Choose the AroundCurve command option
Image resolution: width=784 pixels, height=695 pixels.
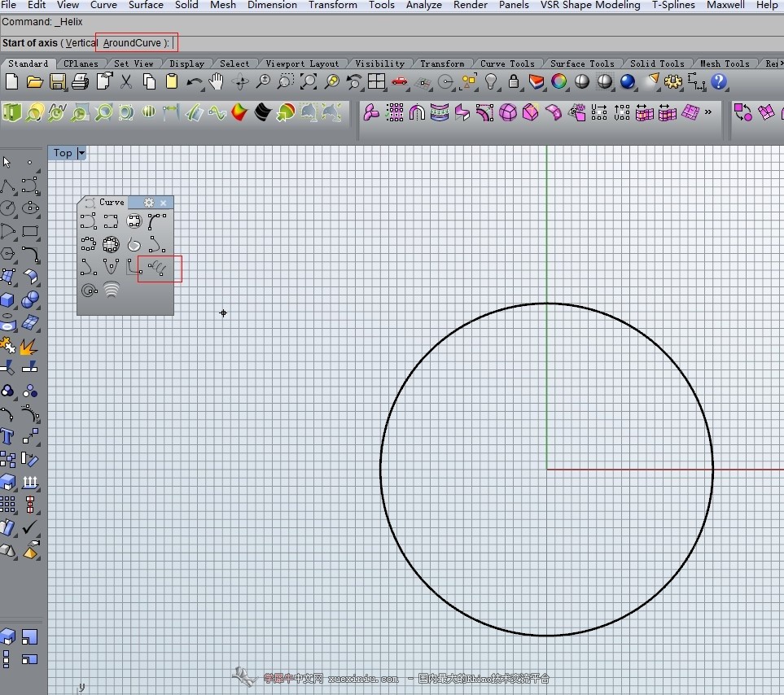[x=132, y=43]
